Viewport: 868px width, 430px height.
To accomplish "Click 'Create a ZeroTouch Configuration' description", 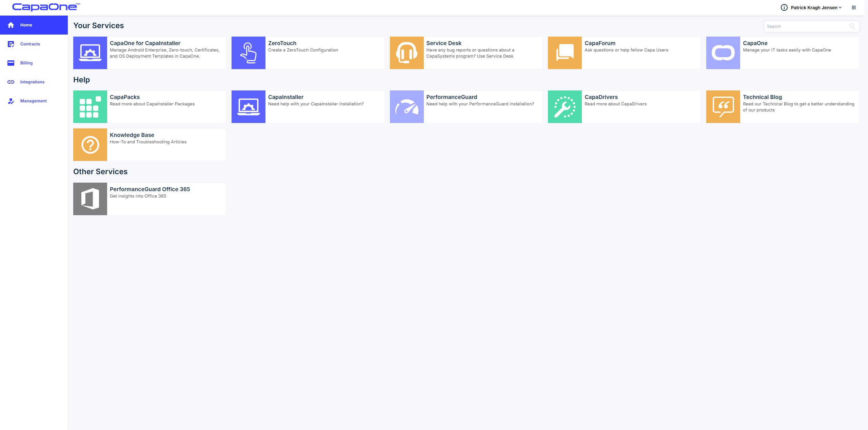I will [x=303, y=50].
